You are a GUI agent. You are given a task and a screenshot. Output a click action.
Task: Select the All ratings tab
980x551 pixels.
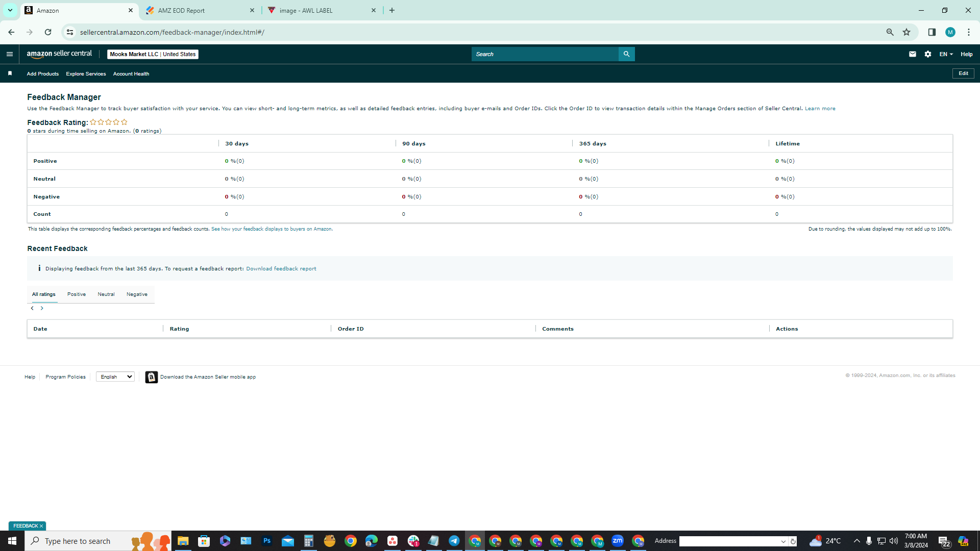pos(43,294)
